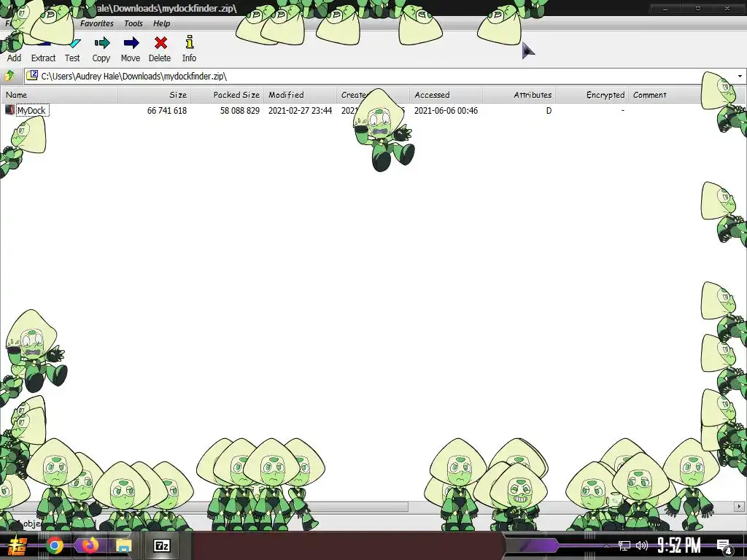Image resolution: width=747 pixels, height=560 pixels.
Task: Click packed size value 58 088 829
Action: pos(239,111)
